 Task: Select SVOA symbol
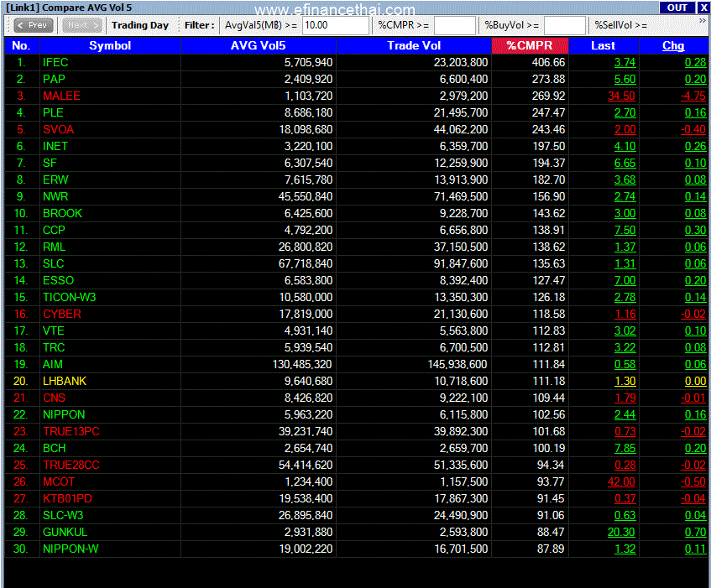pos(58,129)
